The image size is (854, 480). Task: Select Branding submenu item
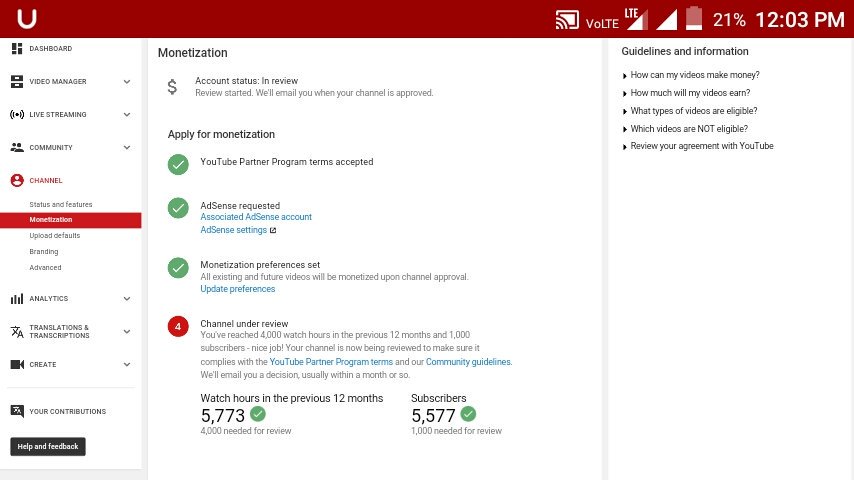44,251
